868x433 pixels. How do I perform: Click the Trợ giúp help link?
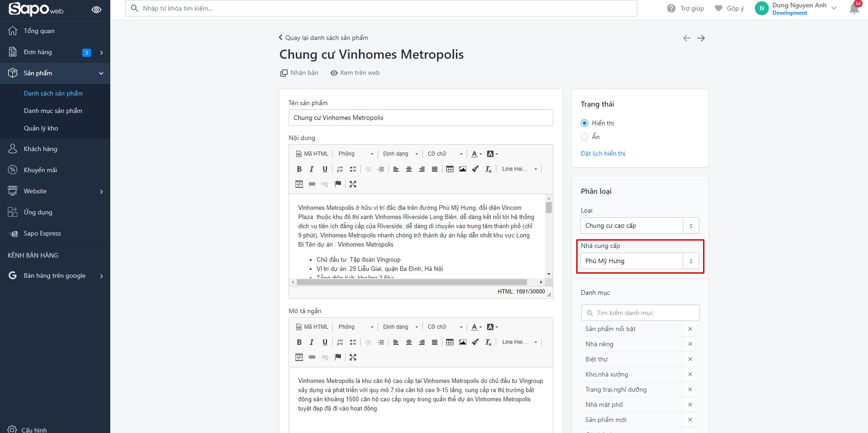(686, 8)
